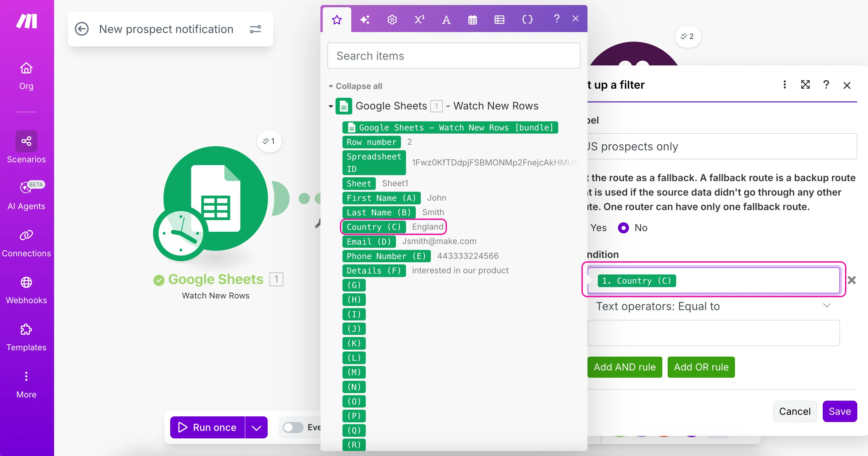Select No for the fallback route
The height and width of the screenshot is (456, 868).
tap(623, 228)
